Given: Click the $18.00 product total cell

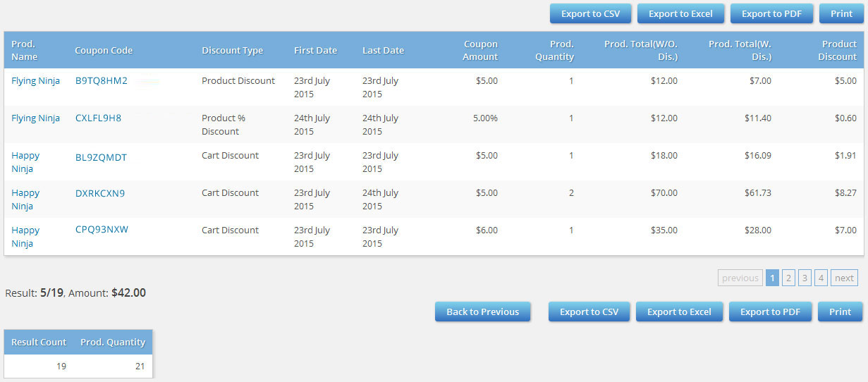Looking at the screenshot, I should (664, 155).
